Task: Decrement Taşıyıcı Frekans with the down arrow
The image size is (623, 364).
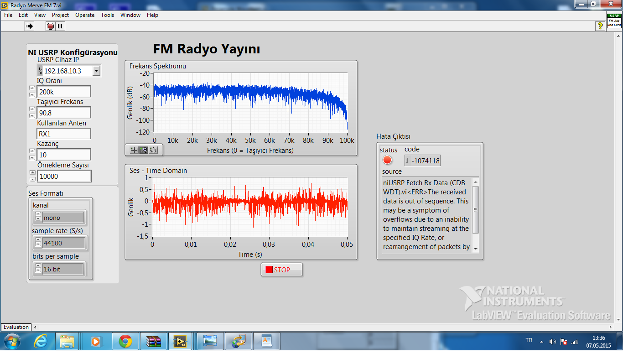Action: pos(32,115)
